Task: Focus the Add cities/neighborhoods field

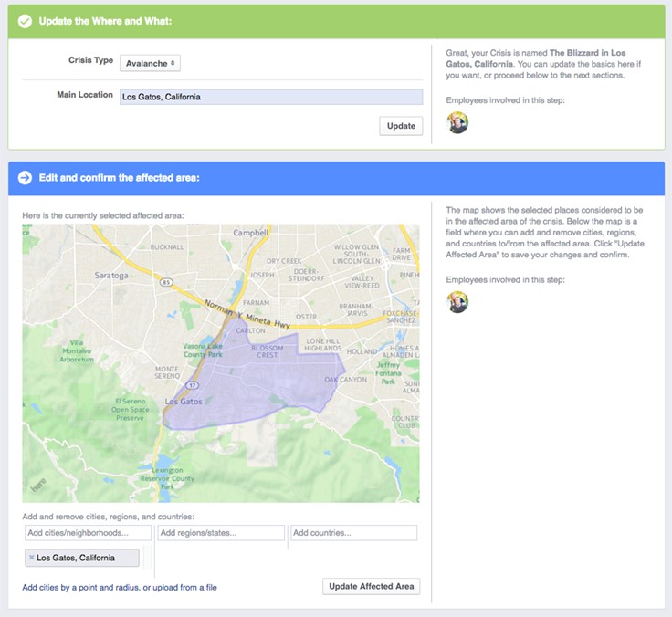Action: pyautogui.click(x=88, y=533)
